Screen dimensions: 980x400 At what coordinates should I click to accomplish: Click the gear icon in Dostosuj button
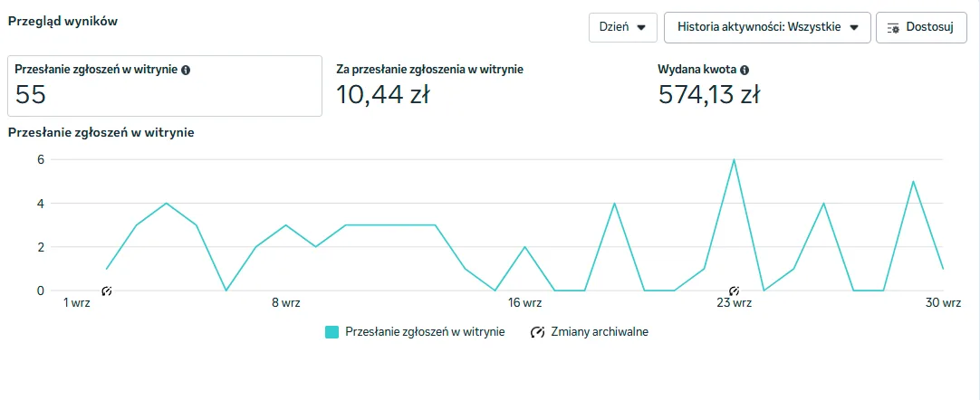pos(893,28)
